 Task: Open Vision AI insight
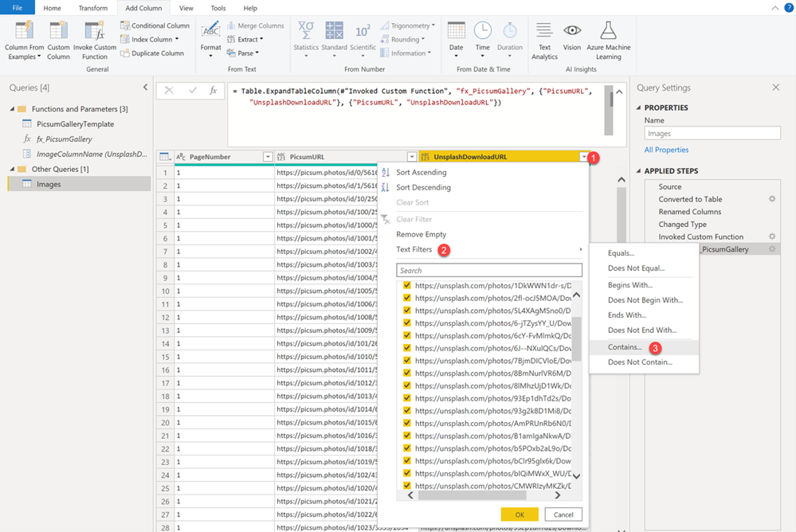(571, 37)
